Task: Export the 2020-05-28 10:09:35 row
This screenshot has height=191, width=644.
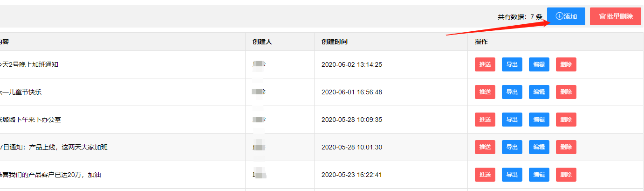Action: [x=512, y=120]
